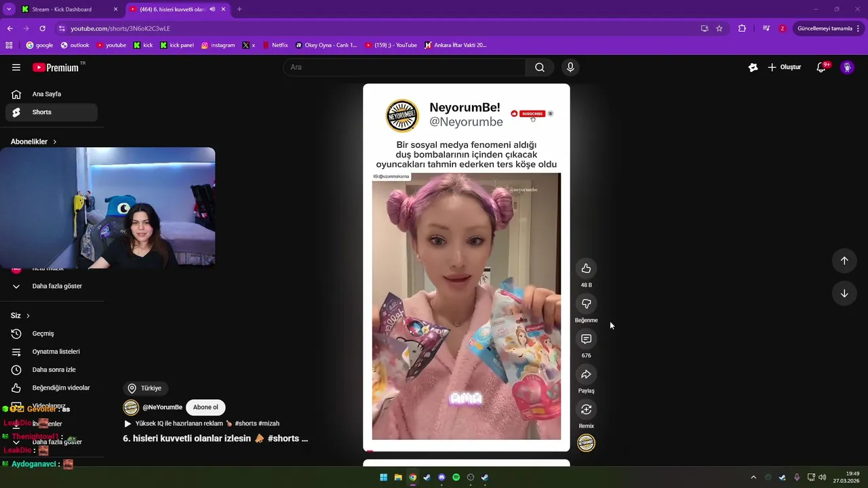This screenshot has width=868, height=488.
Task: Open comments showing 676
Action: [586, 339]
